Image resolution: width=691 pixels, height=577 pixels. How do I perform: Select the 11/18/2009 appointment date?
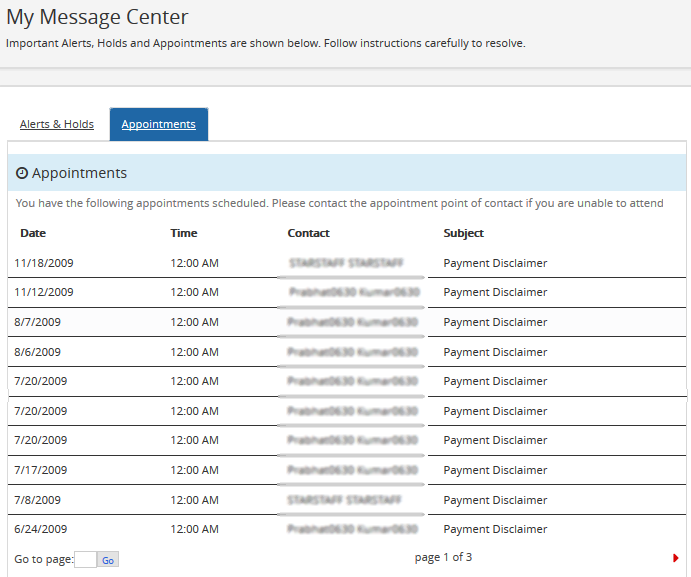(x=44, y=263)
